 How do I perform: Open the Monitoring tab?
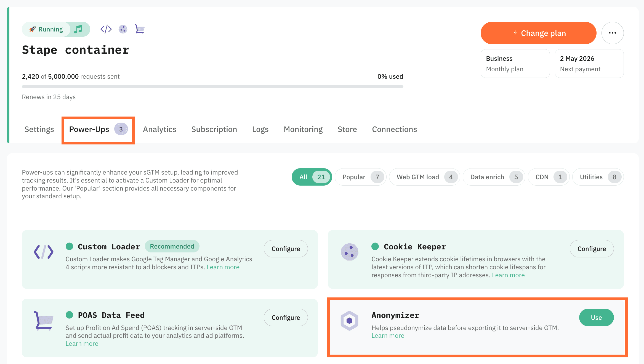coord(303,129)
